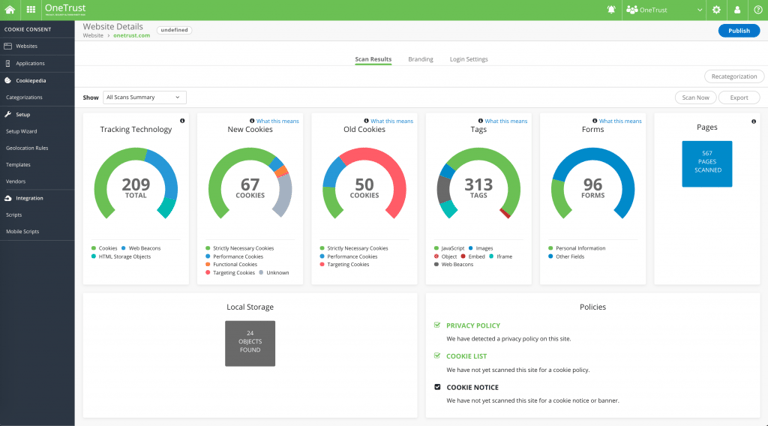Screen dimensions: 768x426
Task: Click the info icon on Pages card
Action: [753, 121]
